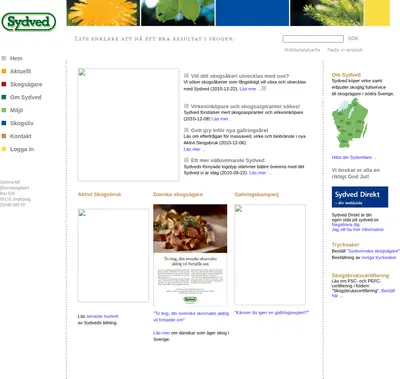Open the Sydved Direkt banner
This screenshot has width=400, height=379.
pyautogui.click(x=360, y=197)
